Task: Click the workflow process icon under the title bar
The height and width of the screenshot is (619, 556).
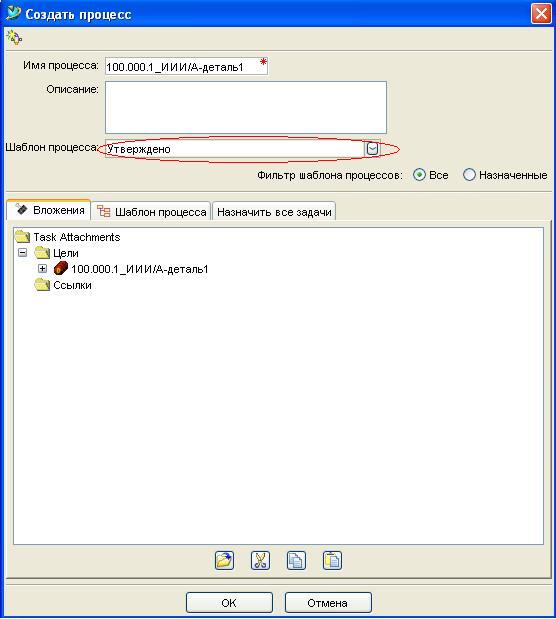Action: coord(14,38)
